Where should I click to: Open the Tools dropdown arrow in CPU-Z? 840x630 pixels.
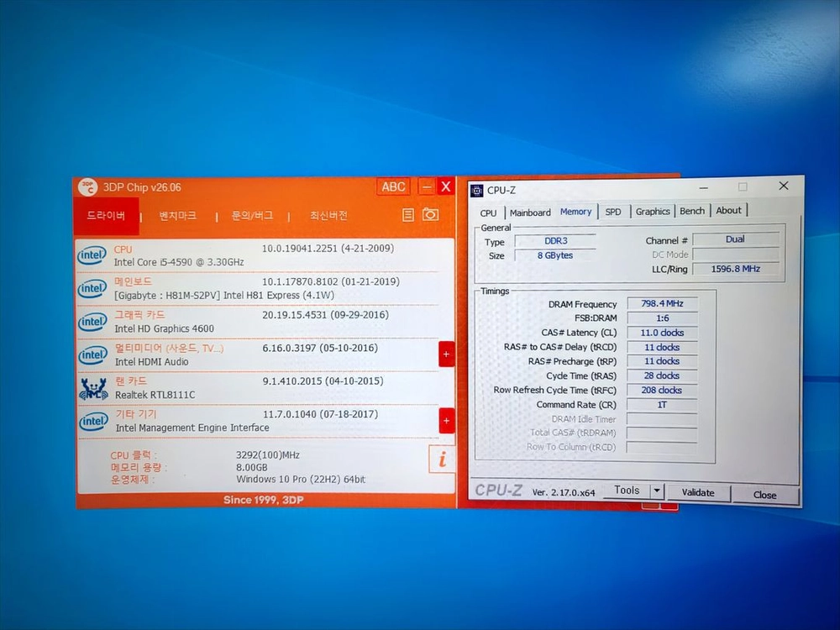click(658, 491)
